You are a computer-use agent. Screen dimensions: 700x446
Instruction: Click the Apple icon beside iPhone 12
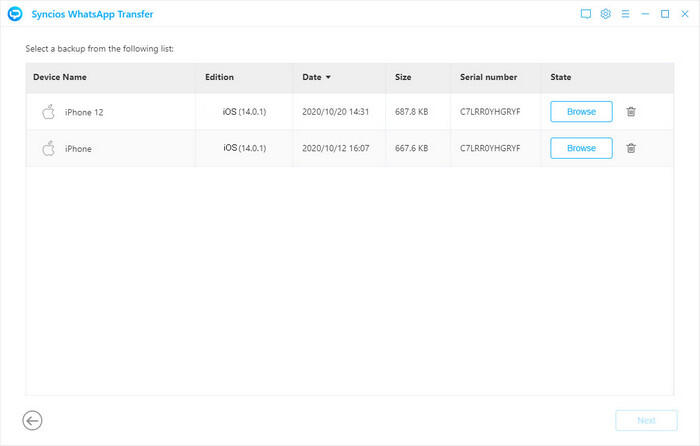point(47,112)
